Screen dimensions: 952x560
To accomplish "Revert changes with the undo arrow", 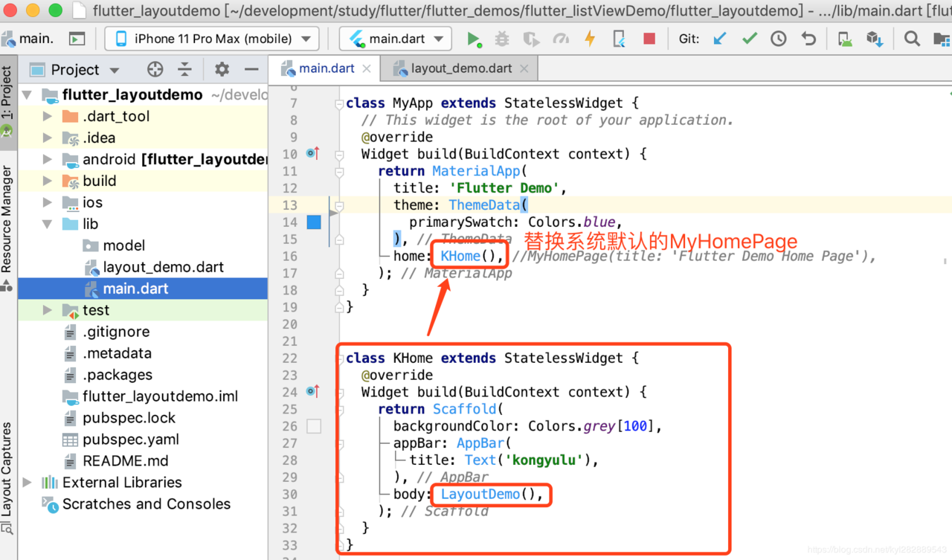I will pos(808,39).
